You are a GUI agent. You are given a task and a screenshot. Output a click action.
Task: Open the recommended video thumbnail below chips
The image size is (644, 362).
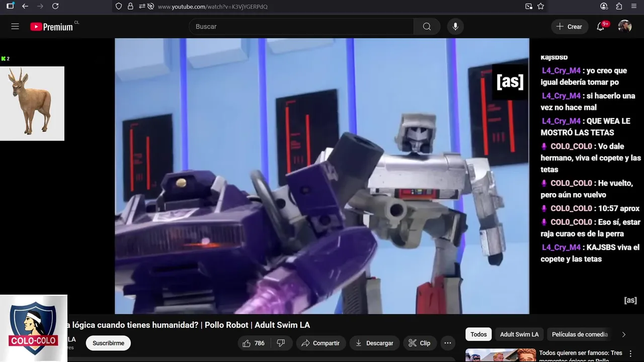pyautogui.click(x=501, y=355)
